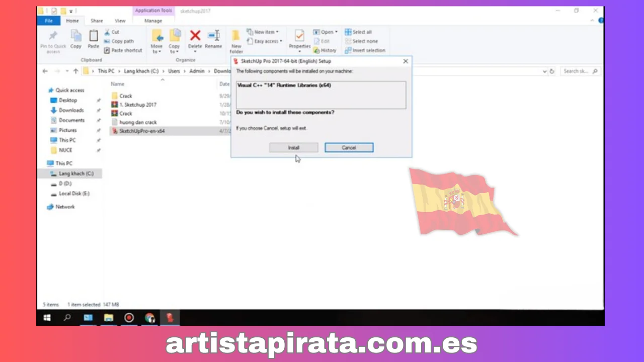Click the Search box in Explorer
Image resolution: width=644 pixels, height=362 pixels.
[x=580, y=71]
